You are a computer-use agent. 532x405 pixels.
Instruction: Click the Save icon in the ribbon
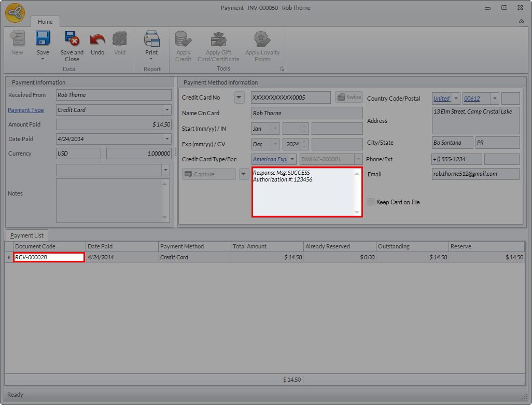43,38
